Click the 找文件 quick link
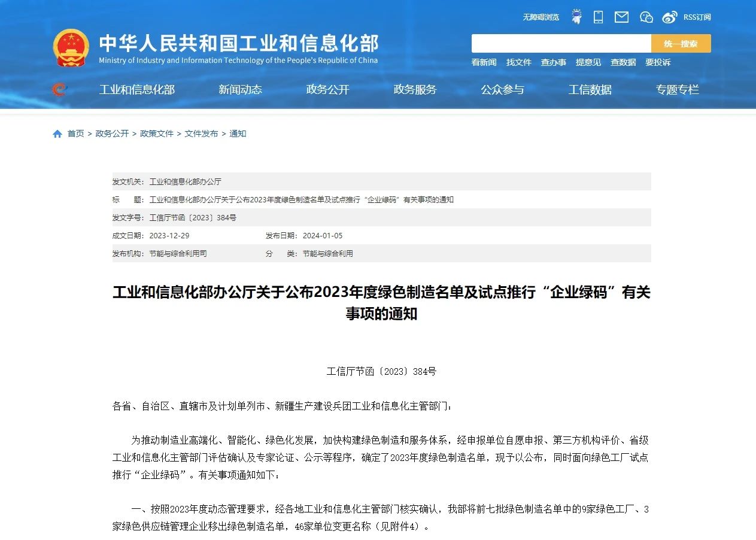756x540 pixels. coord(518,62)
